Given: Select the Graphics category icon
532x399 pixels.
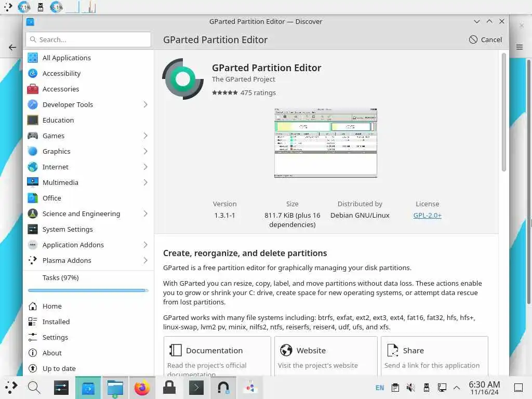Looking at the screenshot, I should 33,151.
